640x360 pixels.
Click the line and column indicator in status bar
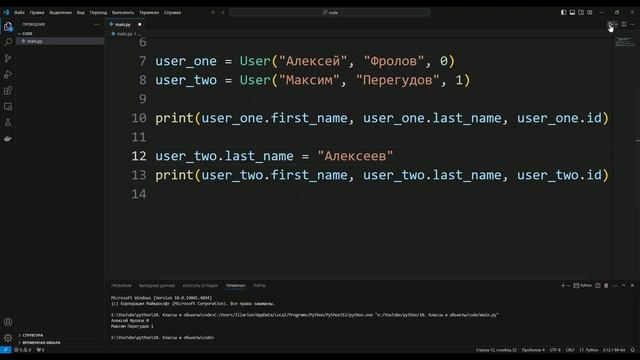496,350
